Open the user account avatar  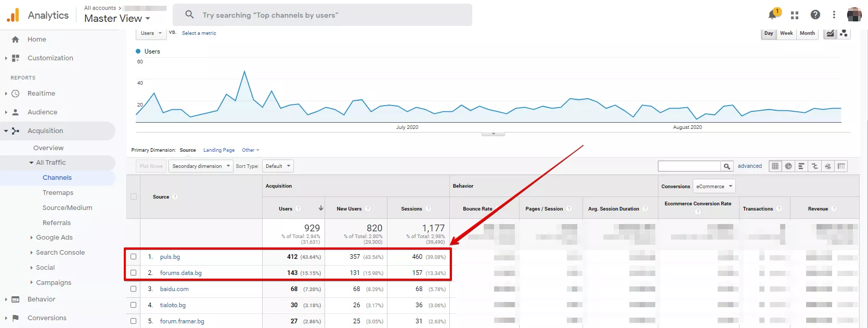[854, 15]
